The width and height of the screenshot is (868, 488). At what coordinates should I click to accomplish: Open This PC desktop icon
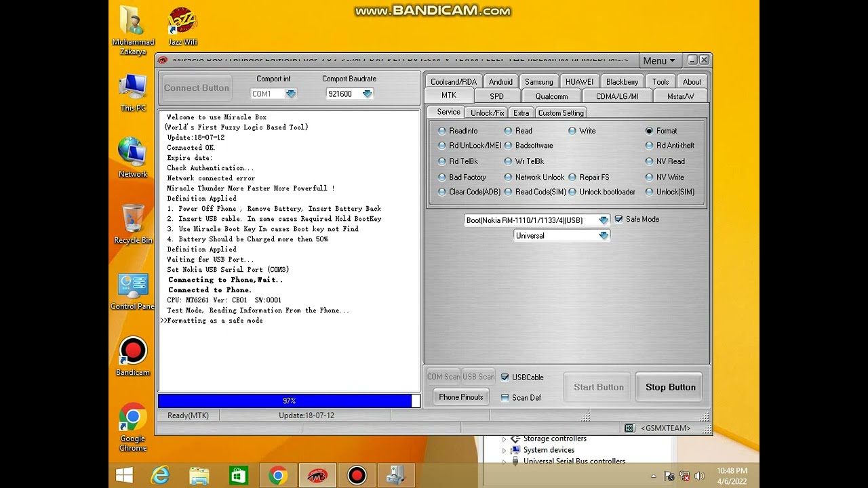click(x=133, y=92)
